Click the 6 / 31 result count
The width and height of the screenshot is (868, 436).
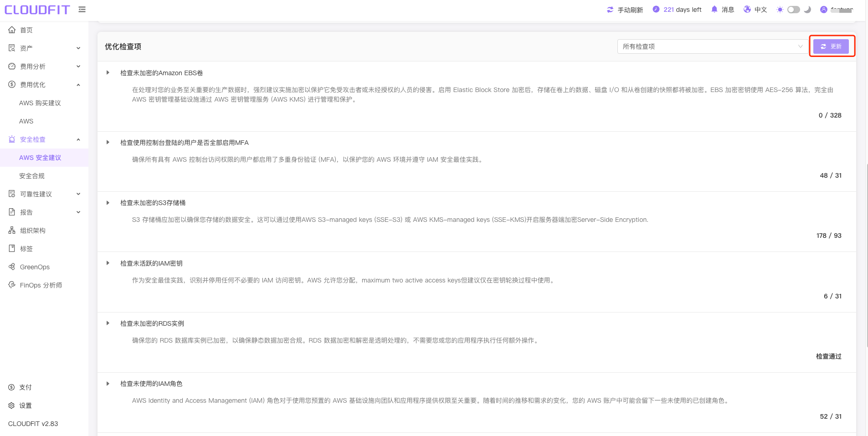coord(832,296)
